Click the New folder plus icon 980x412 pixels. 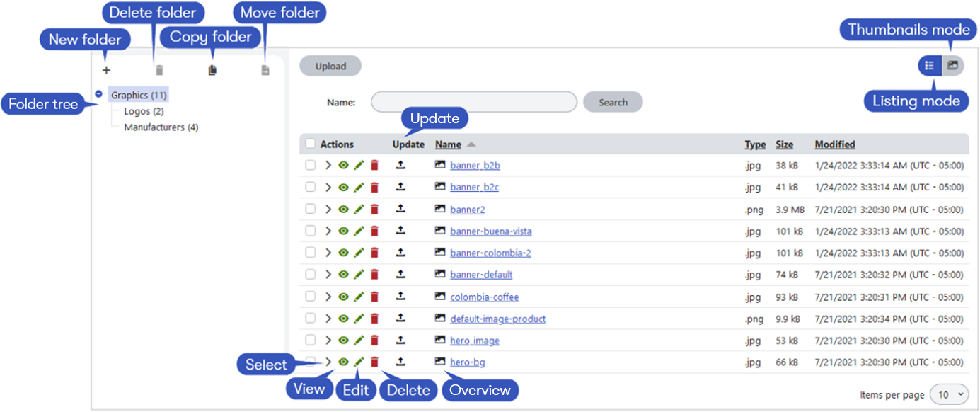point(107,71)
